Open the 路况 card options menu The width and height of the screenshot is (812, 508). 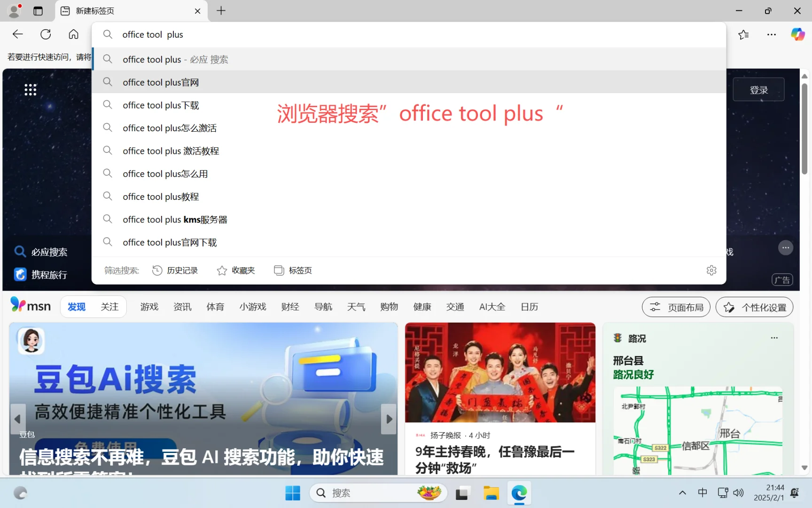click(774, 338)
